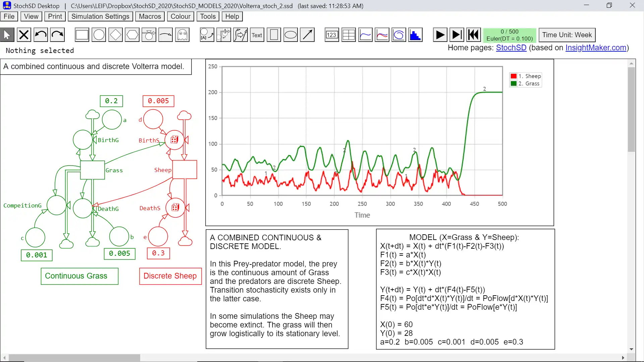
Task: Select the Text insertion tool
Action: [x=257, y=35]
